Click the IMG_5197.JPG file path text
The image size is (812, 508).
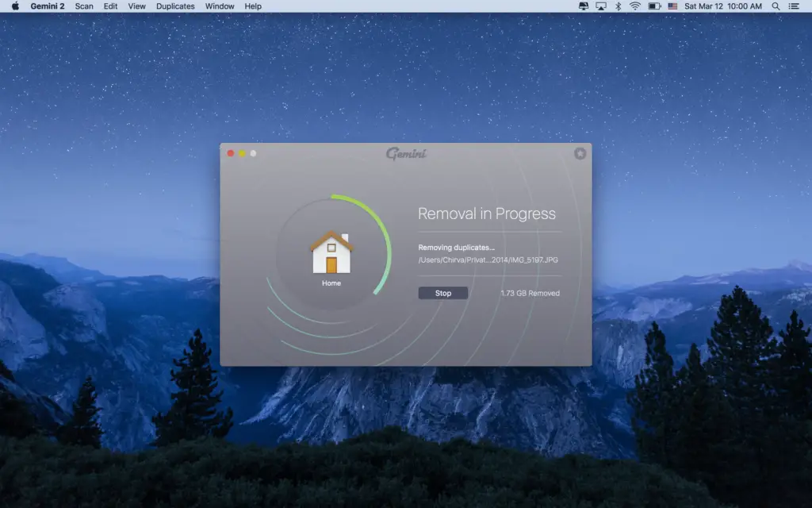(488, 260)
